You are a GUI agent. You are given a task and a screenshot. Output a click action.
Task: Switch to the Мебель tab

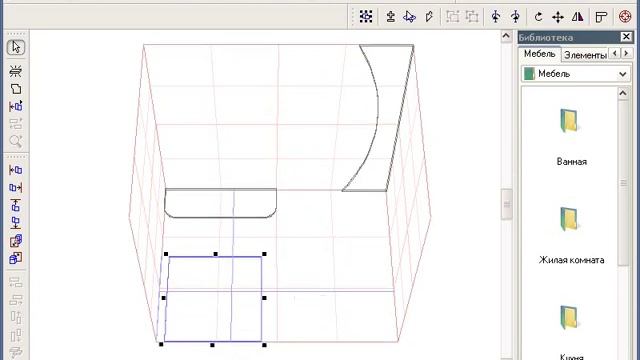coord(540,54)
